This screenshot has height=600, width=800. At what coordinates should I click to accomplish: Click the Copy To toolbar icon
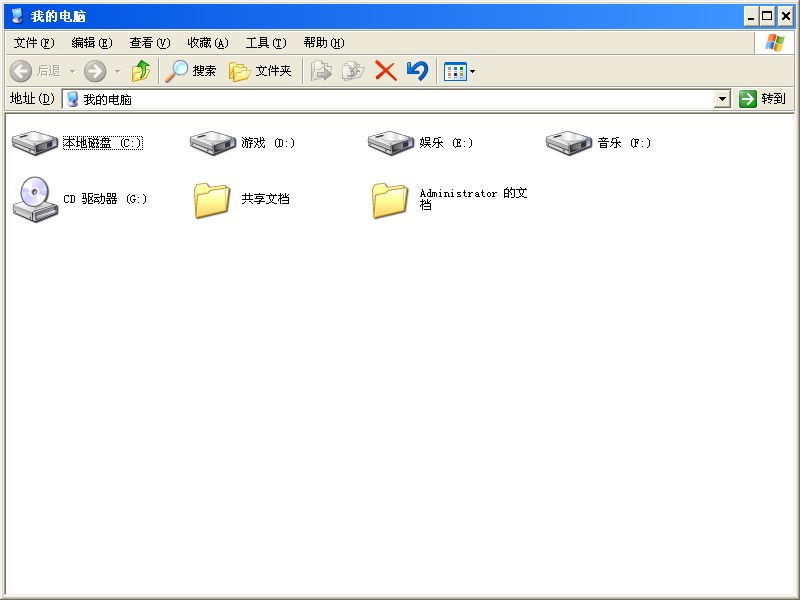(x=353, y=71)
